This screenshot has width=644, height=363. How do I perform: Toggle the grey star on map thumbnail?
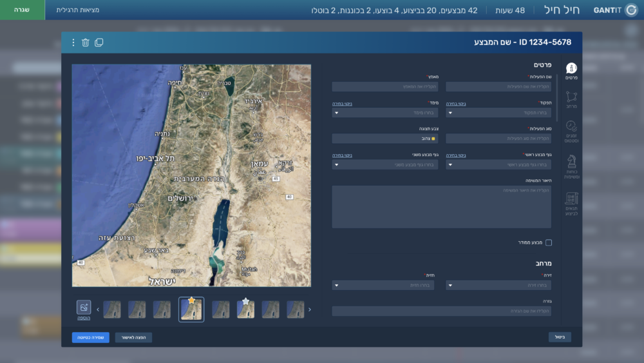(x=245, y=301)
